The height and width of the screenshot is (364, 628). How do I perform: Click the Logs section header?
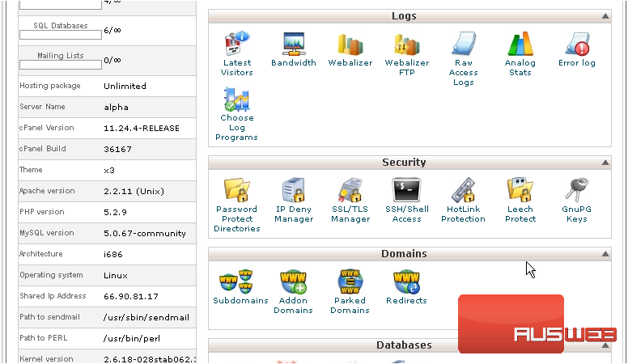pyautogui.click(x=409, y=16)
